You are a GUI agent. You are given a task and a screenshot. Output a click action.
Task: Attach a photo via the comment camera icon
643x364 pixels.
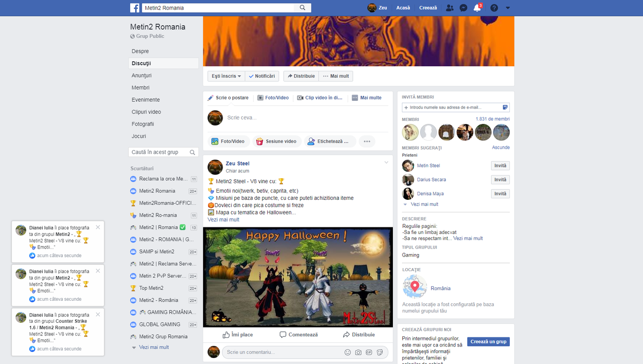click(358, 352)
